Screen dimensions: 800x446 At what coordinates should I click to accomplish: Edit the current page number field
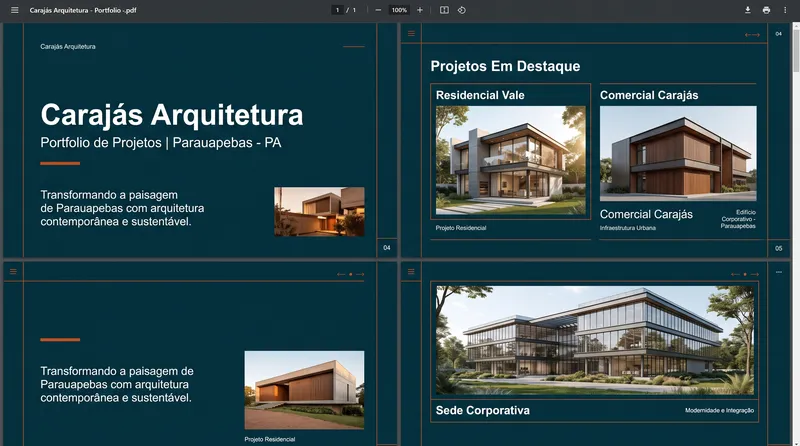point(337,10)
